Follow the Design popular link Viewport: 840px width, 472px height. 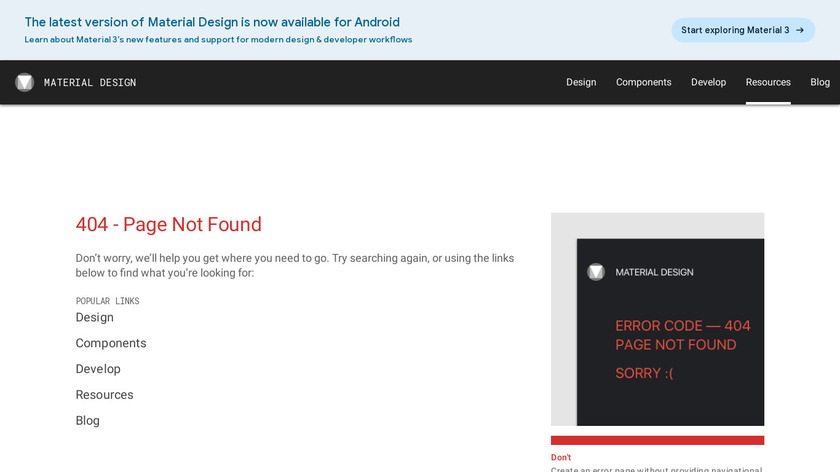point(94,317)
